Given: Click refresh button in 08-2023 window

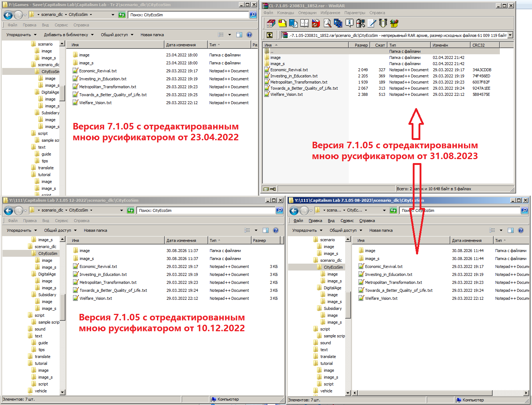Looking at the screenshot, I should click(x=393, y=210).
